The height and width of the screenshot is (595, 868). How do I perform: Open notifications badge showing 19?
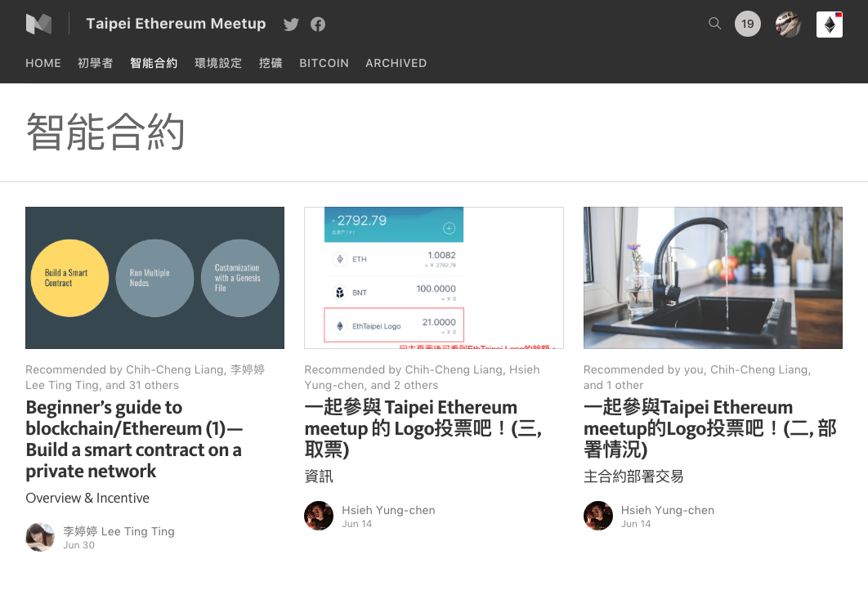pyautogui.click(x=747, y=24)
